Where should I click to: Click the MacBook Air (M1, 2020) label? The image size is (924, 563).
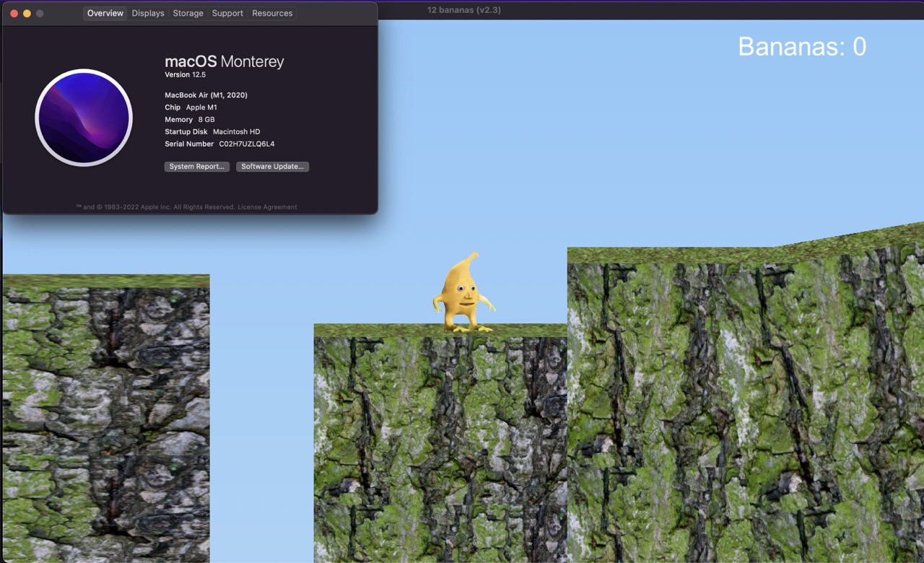point(206,95)
